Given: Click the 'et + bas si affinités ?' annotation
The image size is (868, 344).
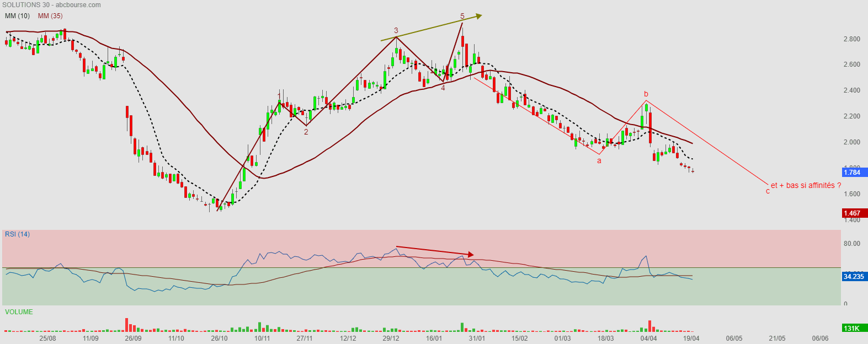Looking at the screenshot, I should pyautogui.click(x=806, y=186).
